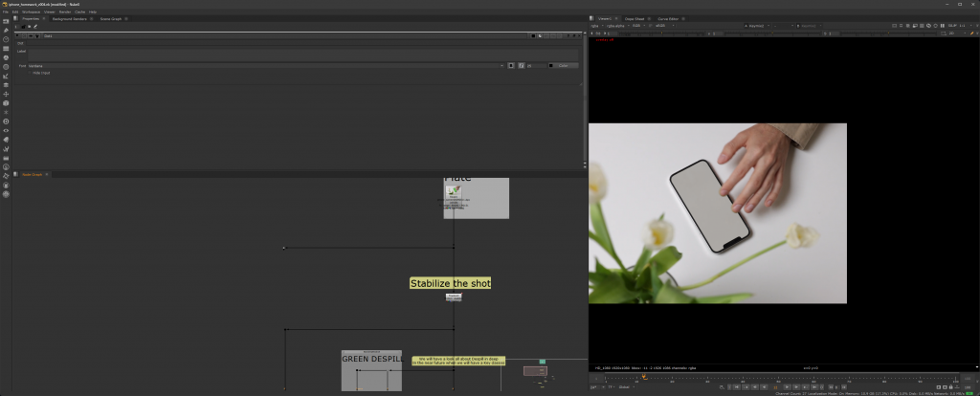Switch to the Dope Sheet tab
The height and width of the screenshot is (396, 980).
click(635, 19)
